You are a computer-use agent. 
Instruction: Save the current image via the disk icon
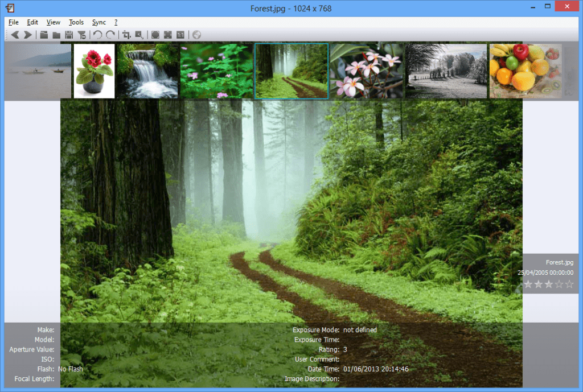pos(69,35)
